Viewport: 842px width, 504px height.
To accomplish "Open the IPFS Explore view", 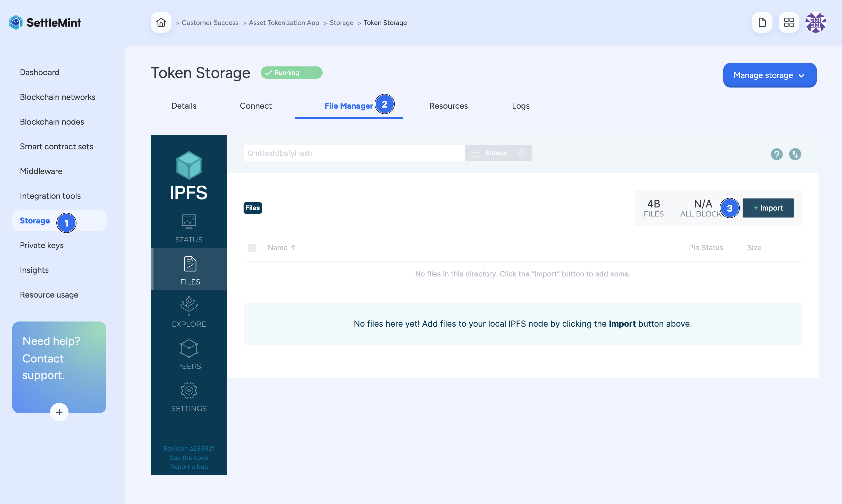I will pos(189,311).
